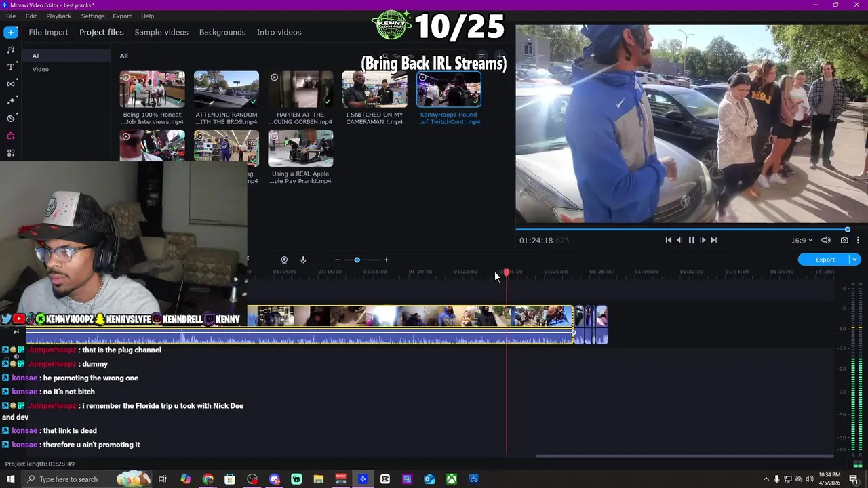Click the sort icon in media bin
Screen dimensions: 868x488
(x=481, y=56)
